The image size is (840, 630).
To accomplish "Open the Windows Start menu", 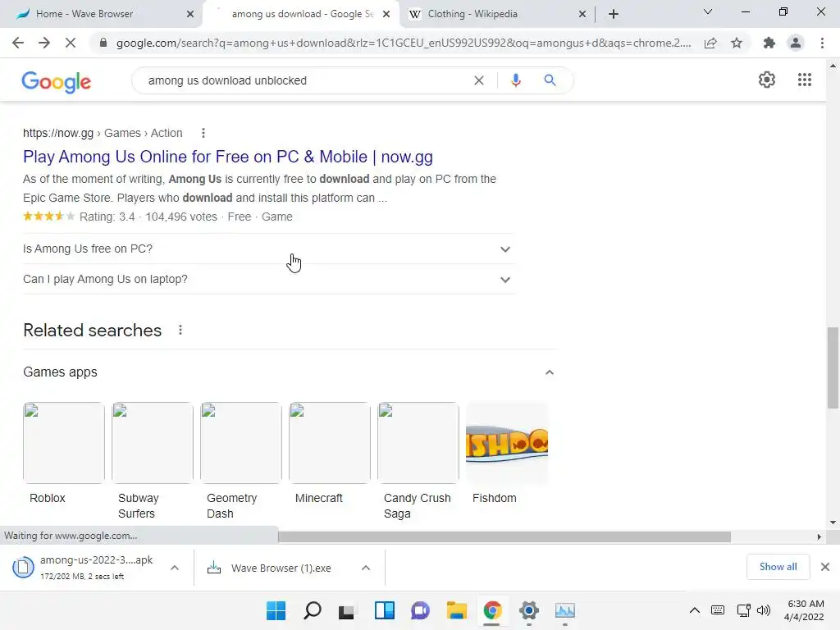I will (276, 610).
